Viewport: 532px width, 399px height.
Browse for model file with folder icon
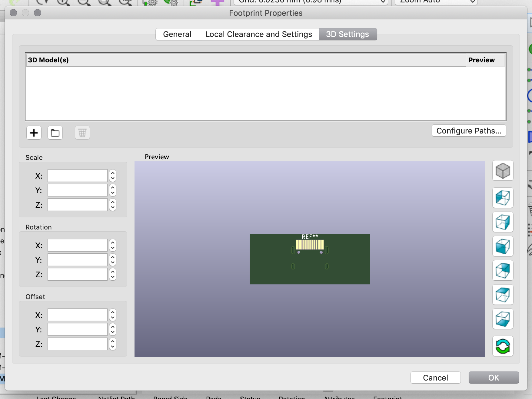tap(55, 133)
